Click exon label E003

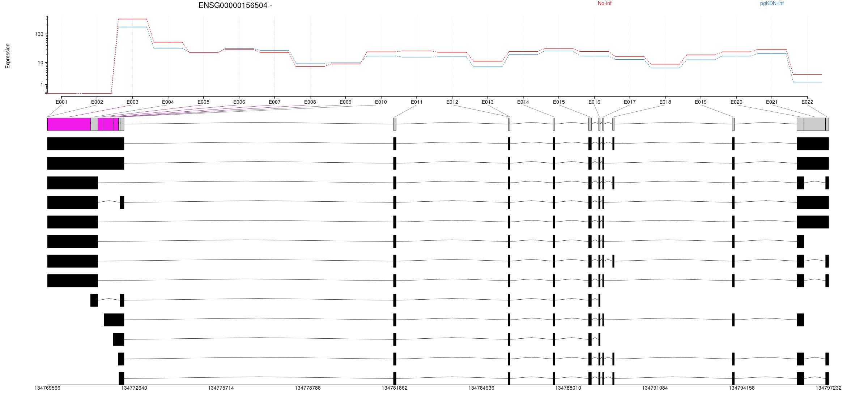(x=132, y=102)
